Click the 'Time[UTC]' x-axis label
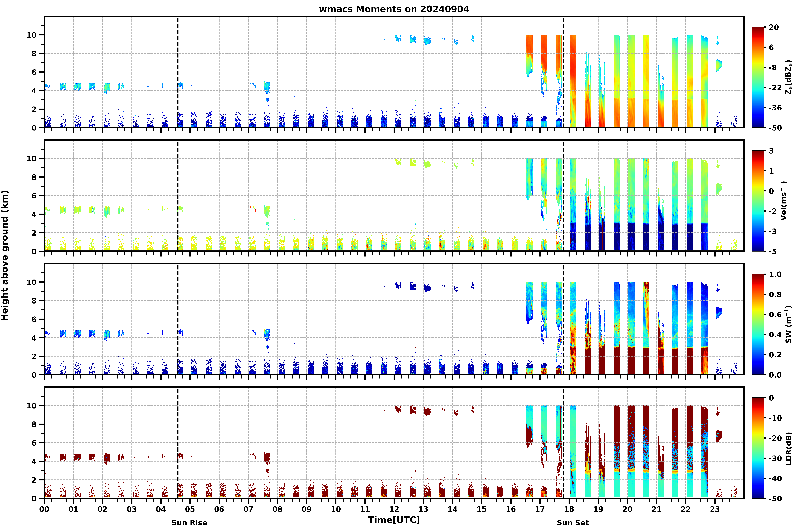The image size is (798, 532). pyautogui.click(x=394, y=520)
